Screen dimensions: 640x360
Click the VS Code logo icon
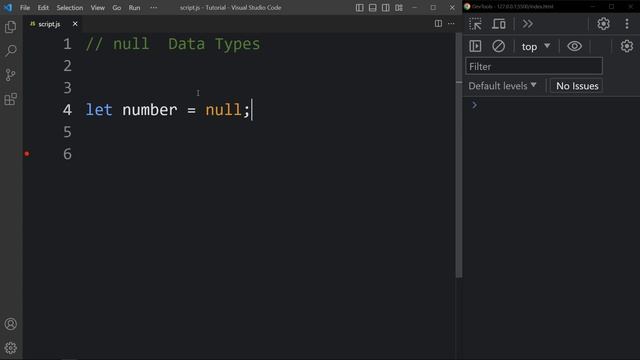point(8,7)
